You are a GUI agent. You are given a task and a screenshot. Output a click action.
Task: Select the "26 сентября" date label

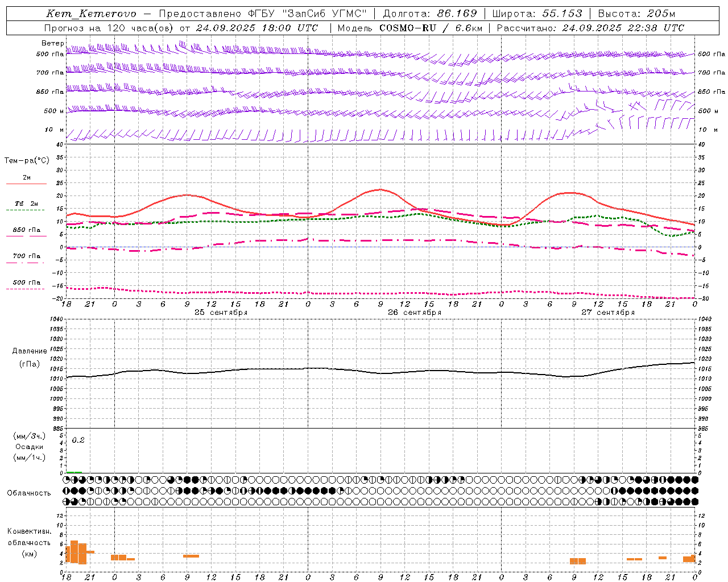click(415, 313)
